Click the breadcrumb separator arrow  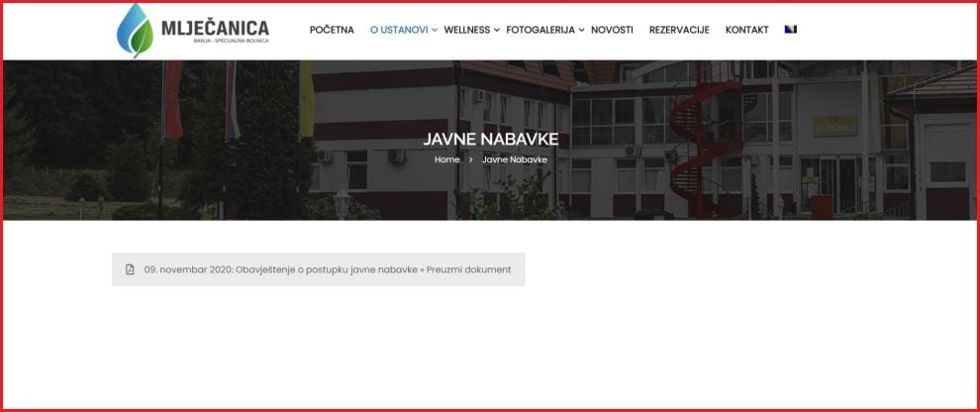pos(471,159)
